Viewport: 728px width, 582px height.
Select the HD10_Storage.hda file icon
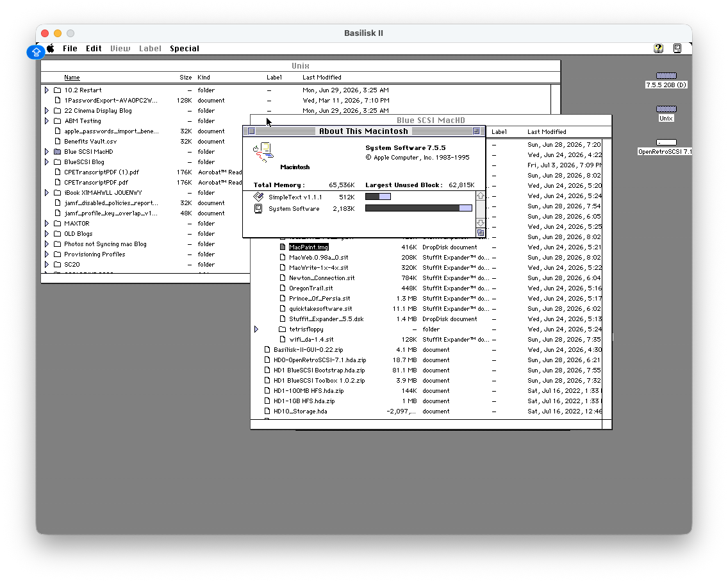coord(267,411)
